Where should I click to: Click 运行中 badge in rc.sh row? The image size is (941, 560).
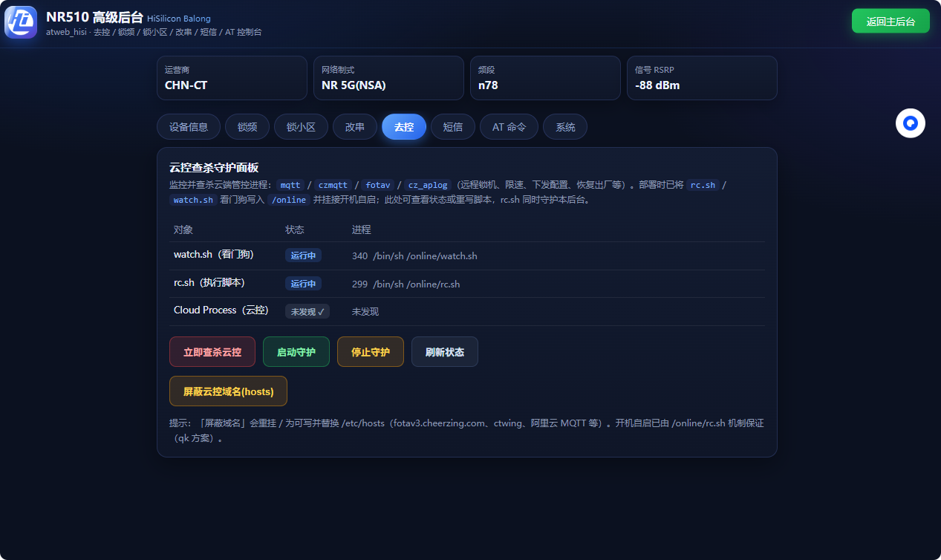coord(303,284)
